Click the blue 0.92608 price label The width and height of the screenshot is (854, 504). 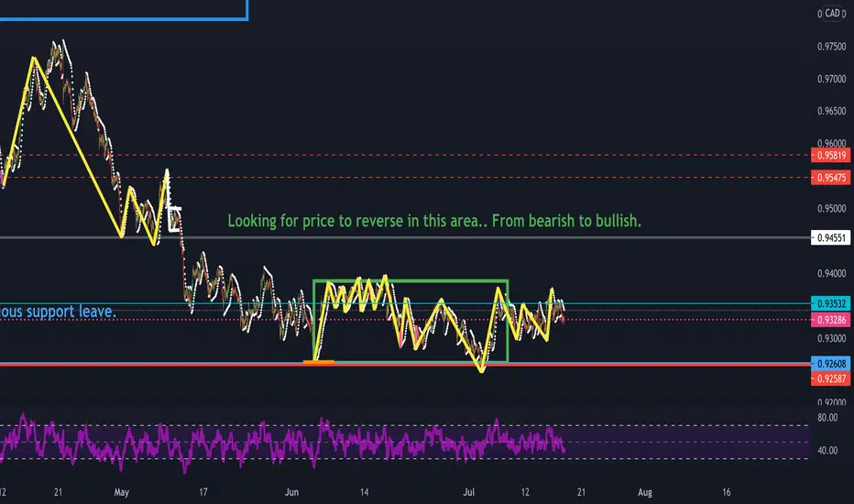tap(830, 364)
